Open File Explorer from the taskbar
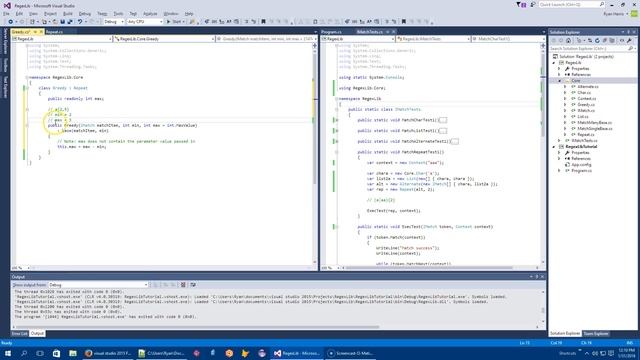 point(73,353)
